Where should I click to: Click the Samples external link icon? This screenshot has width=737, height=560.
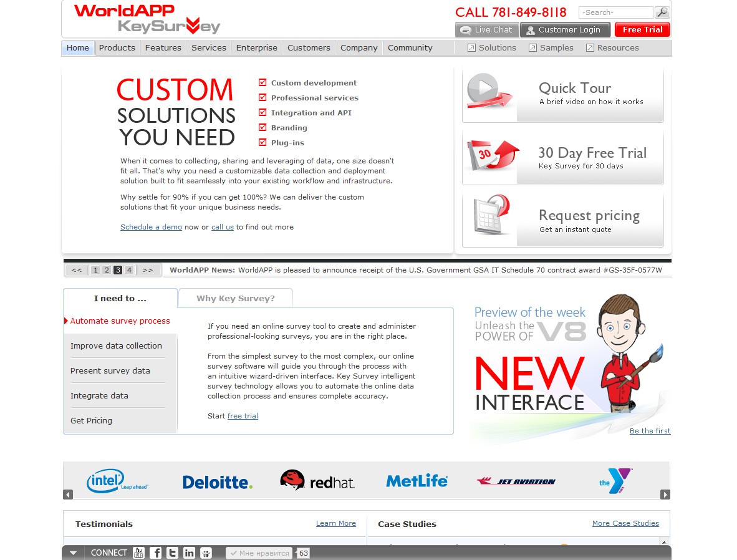pyautogui.click(x=532, y=47)
